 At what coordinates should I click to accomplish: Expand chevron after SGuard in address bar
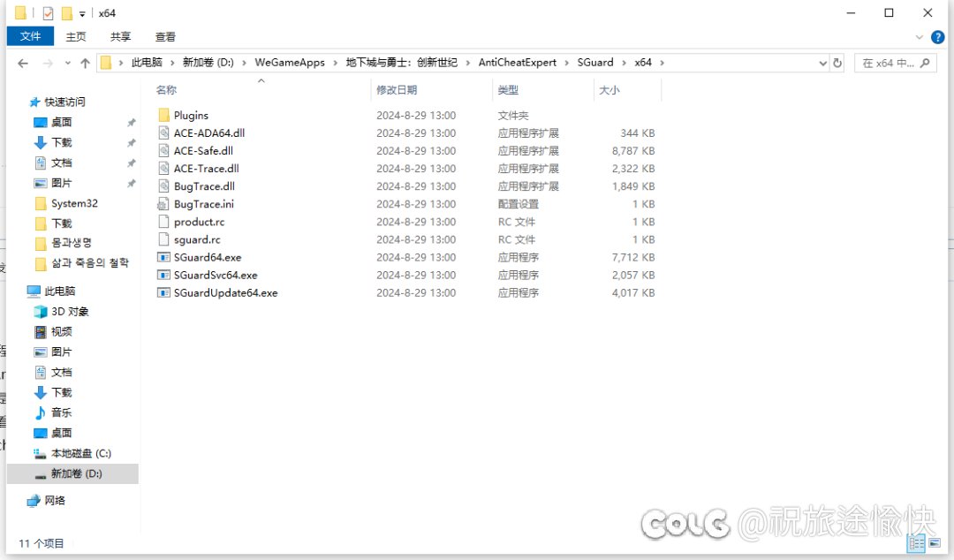pyautogui.click(x=624, y=63)
